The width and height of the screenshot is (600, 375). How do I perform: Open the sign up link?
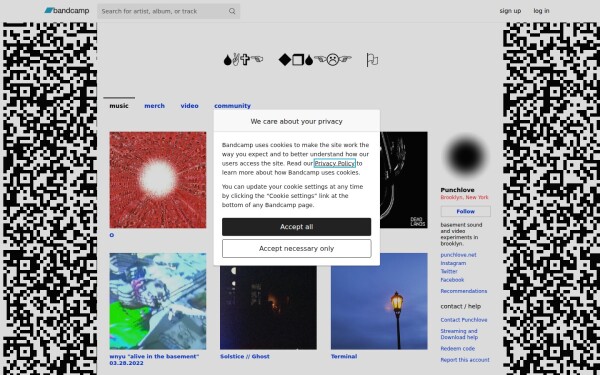tap(510, 11)
